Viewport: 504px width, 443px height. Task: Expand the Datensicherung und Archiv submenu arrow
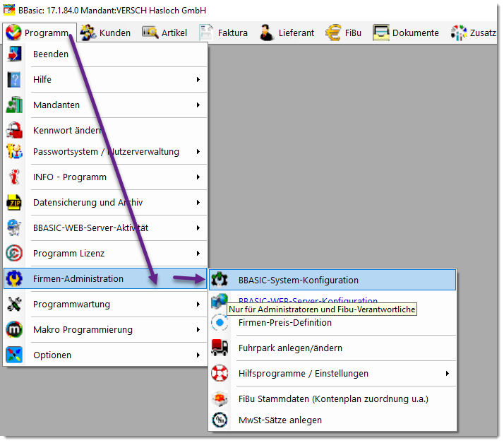pyautogui.click(x=198, y=202)
